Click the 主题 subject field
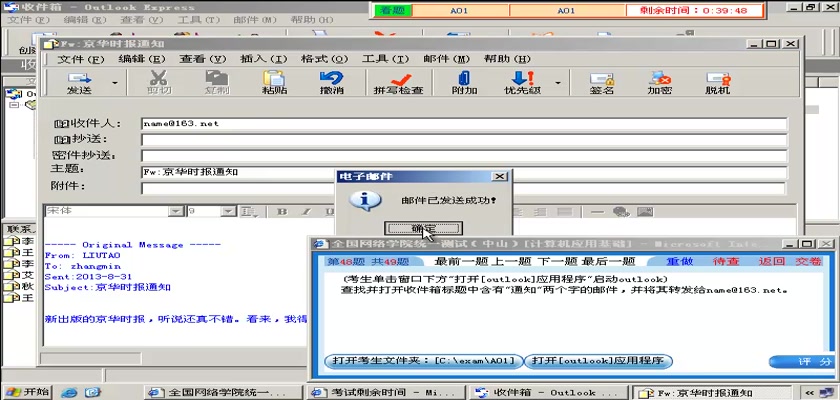This screenshot has height=400, width=840. 464,172
